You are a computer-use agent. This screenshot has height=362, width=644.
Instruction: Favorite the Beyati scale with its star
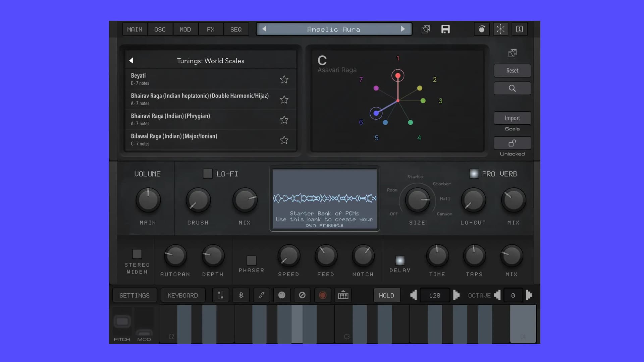tap(284, 79)
